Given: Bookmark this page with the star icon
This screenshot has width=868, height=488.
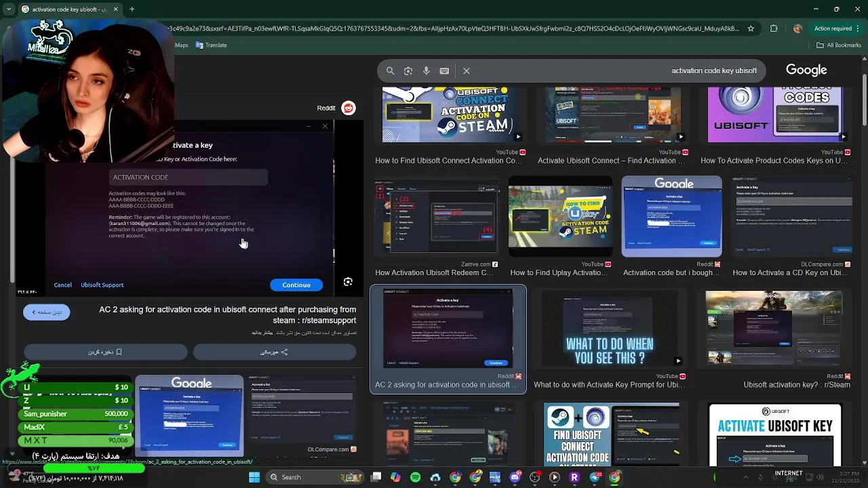Looking at the screenshot, I should coord(751,28).
